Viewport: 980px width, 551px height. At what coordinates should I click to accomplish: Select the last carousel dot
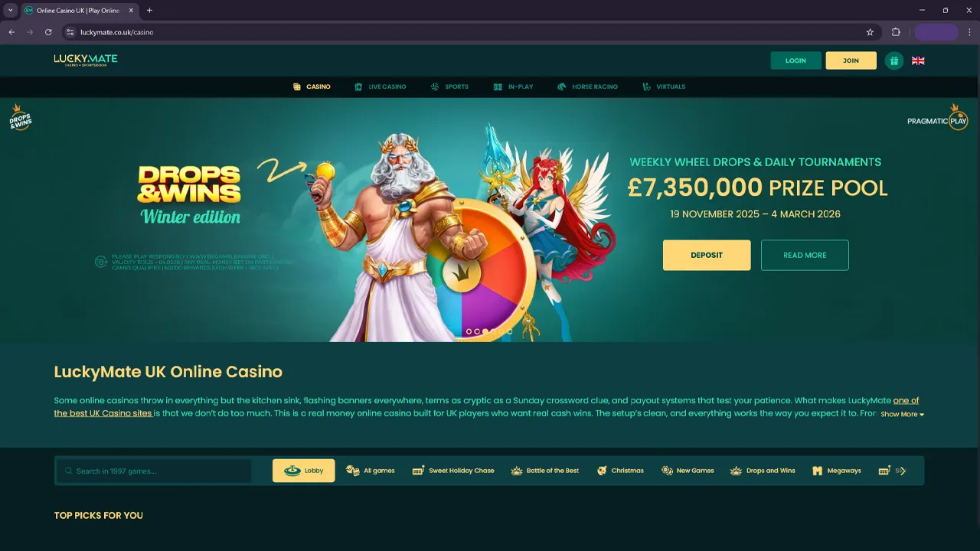click(510, 331)
